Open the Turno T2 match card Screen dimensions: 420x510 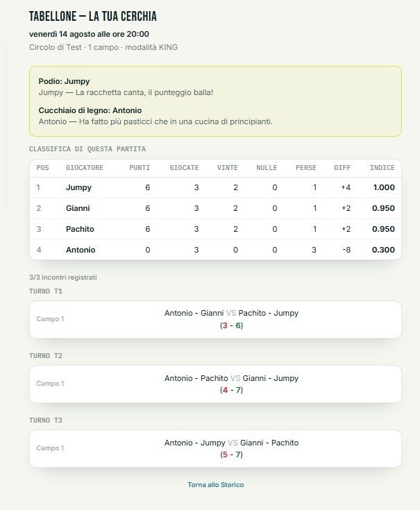point(215,384)
